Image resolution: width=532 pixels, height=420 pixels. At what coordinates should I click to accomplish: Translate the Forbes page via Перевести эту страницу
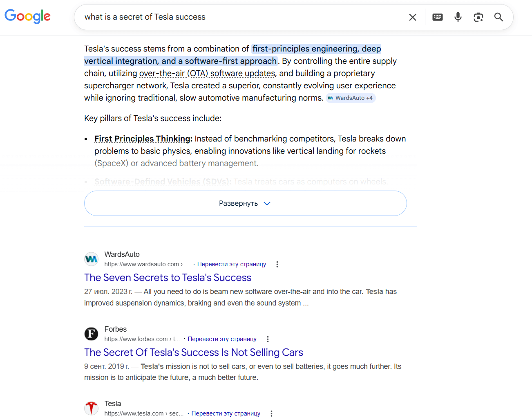click(x=222, y=339)
